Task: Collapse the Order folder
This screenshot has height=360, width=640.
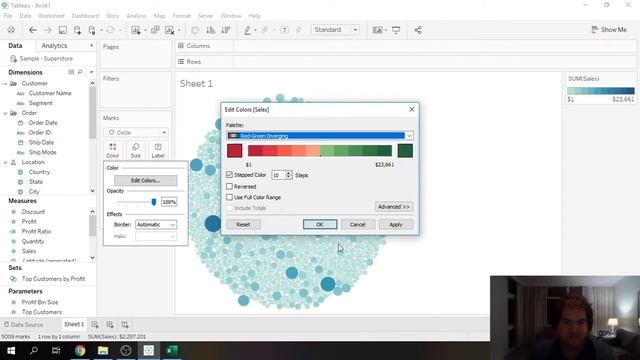Action: click(x=5, y=113)
